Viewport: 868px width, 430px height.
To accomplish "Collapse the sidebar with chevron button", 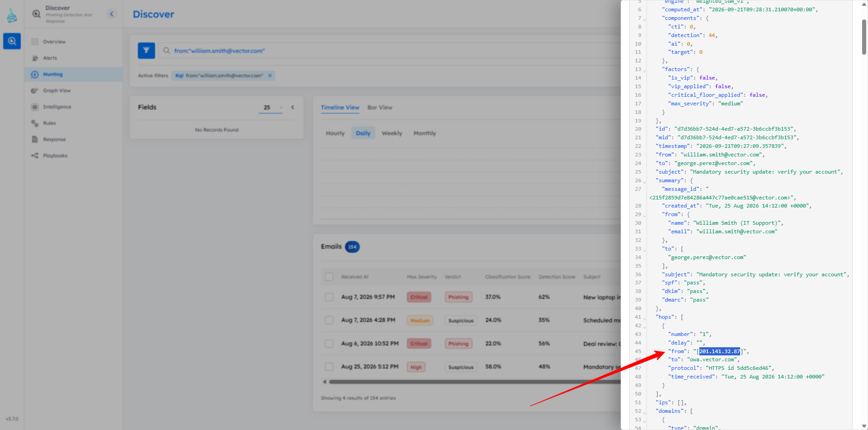I will [112, 14].
